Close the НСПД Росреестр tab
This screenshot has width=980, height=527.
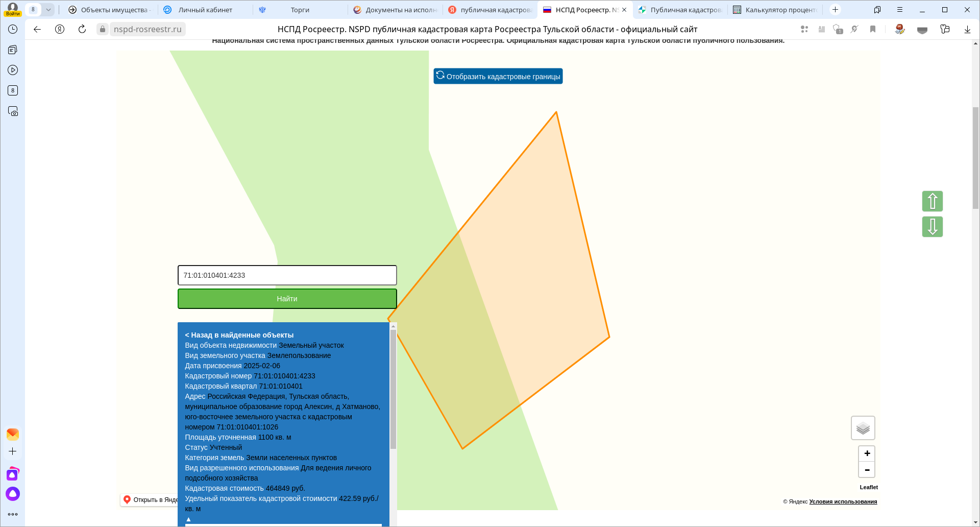(624, 10)
